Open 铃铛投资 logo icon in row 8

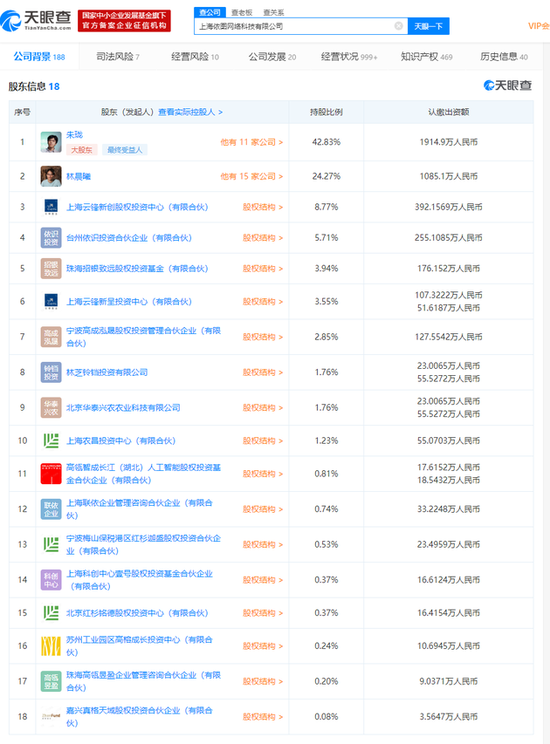(x=51, y=372)
